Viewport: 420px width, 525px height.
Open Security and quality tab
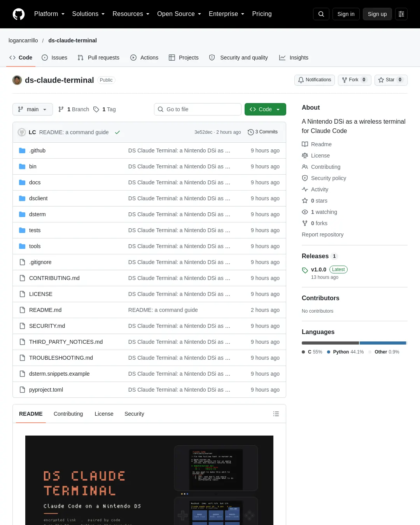[x=238, y=58]
